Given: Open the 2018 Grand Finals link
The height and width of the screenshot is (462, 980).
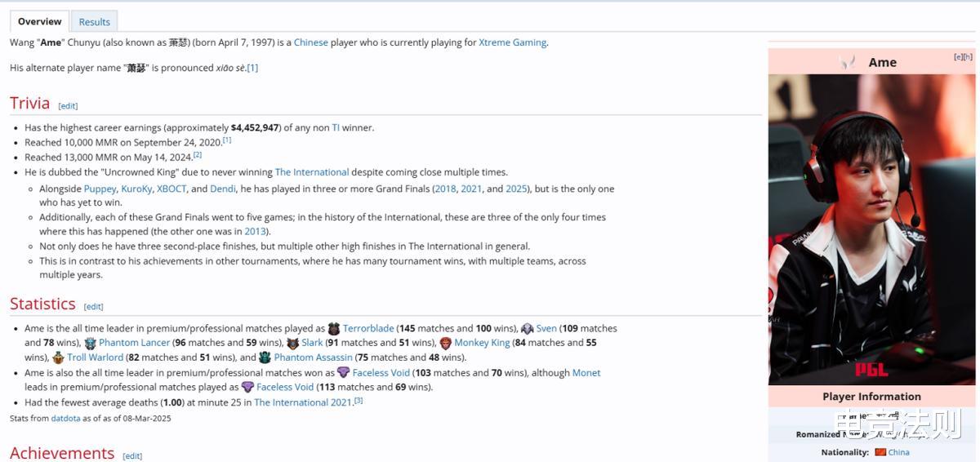Looking at the screenshot, I should [x=446, y=189].
